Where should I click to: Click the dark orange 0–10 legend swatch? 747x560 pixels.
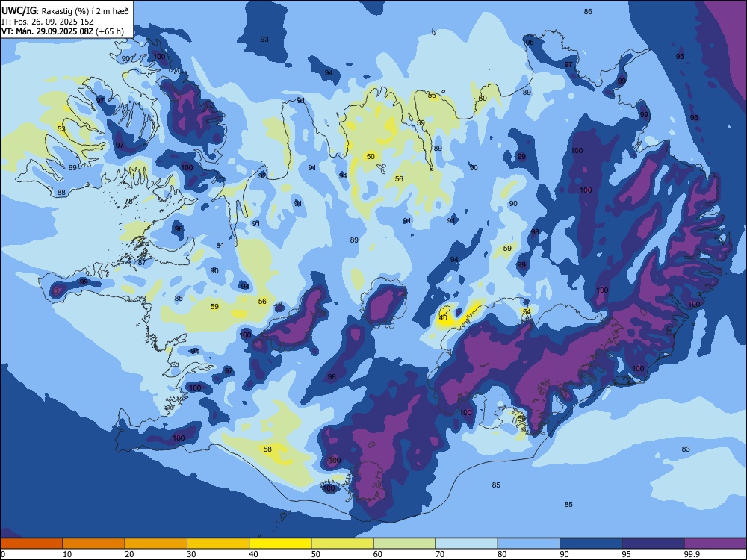click(x=31, y=544)
